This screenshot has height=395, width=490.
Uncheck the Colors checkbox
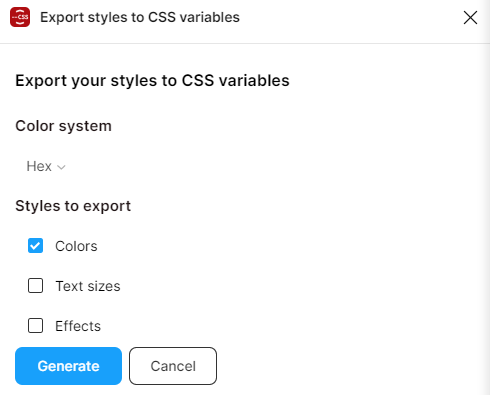35,246
